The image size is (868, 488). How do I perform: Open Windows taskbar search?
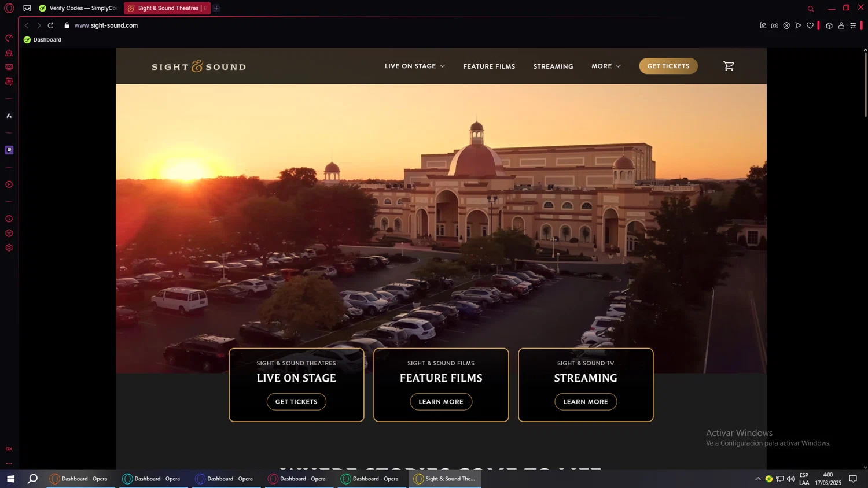coord(33,479)
